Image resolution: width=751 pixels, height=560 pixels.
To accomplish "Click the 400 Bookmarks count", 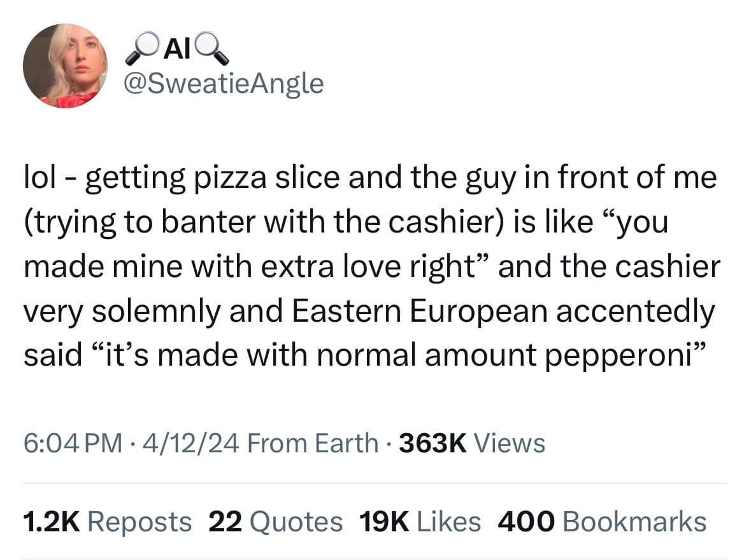I will pos(602,522).
